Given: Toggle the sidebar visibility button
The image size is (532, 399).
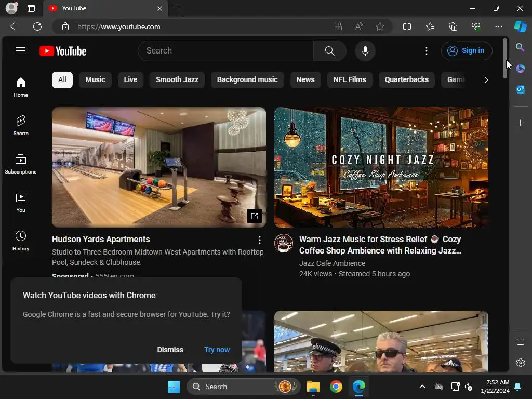Looking at the screenshot, I should tap(520, 342).
